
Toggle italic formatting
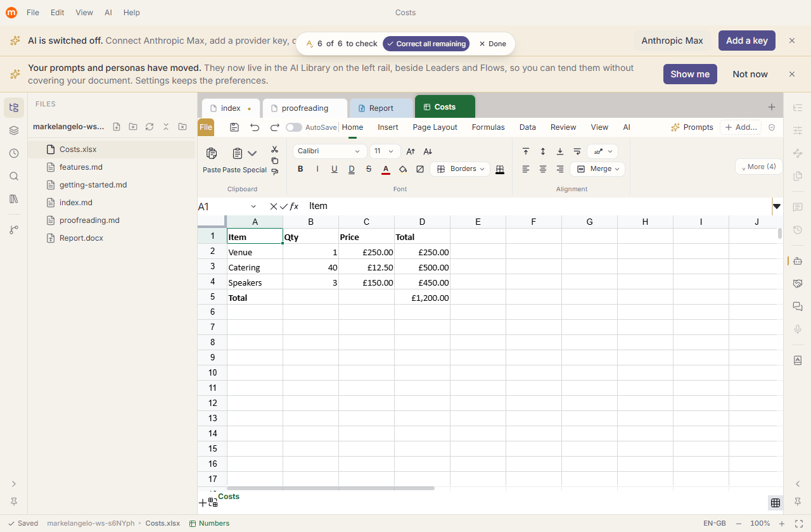click(x=317, y=169)
